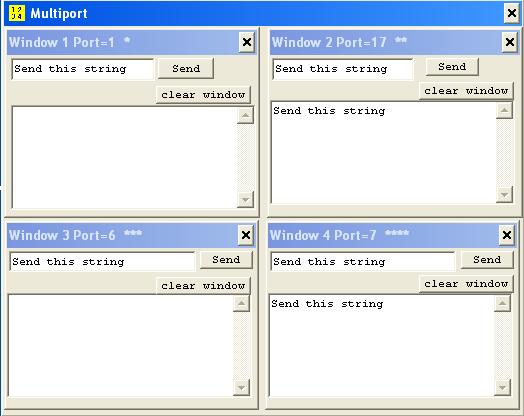Send the string in Window 3

(x=226, y=260)
